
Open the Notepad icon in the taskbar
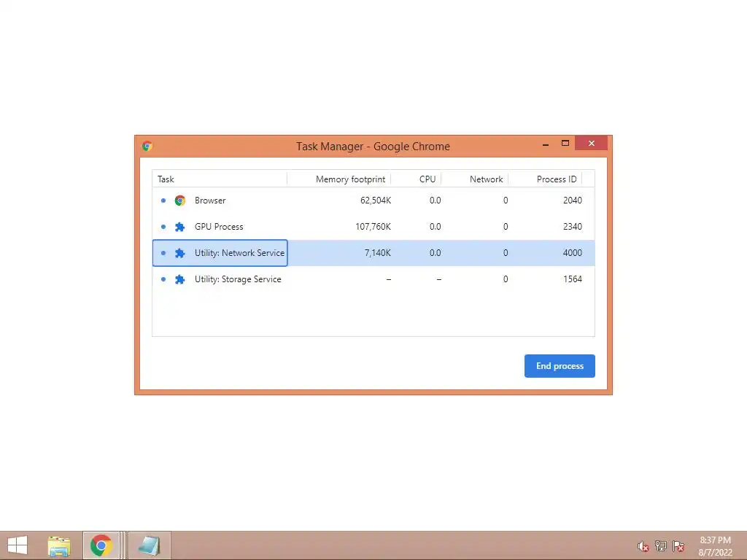(149, 545)
